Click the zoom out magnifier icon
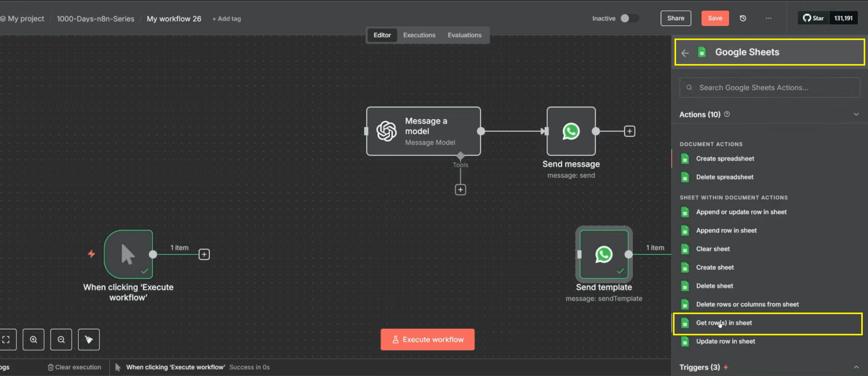The height and width of the screenshot is (376, 868). [61, 339]
